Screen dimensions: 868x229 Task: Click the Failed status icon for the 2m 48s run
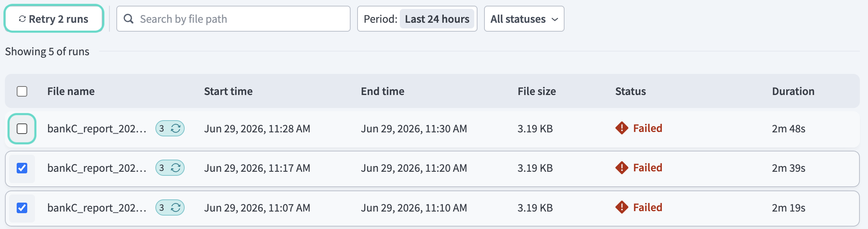[x=622, y=128]
